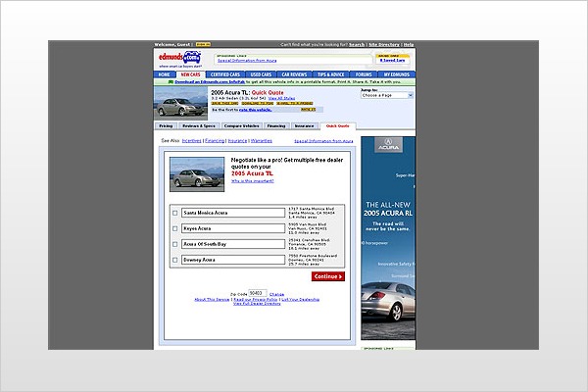Viewport: 588px width, 392px height.
Task: Open the About This Service link
Action: click(212, 299)
